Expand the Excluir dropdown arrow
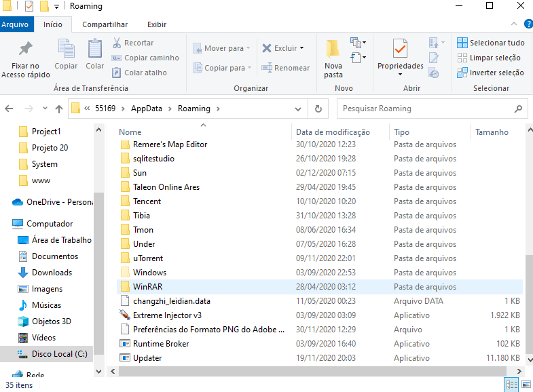This screenshot has width=533, height=392. (302, 48)
